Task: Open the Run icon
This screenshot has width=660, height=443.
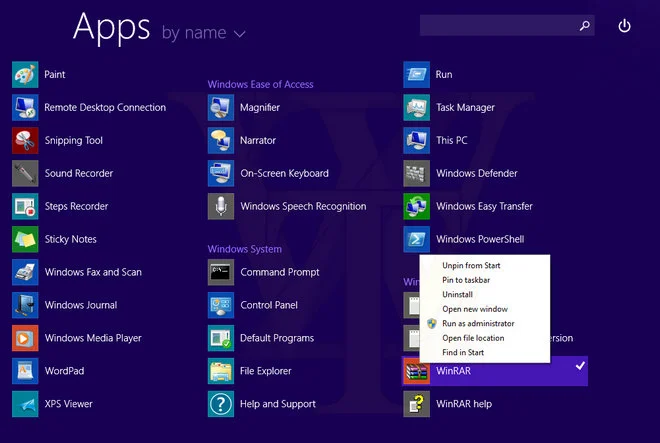Action: click(417, 75)
